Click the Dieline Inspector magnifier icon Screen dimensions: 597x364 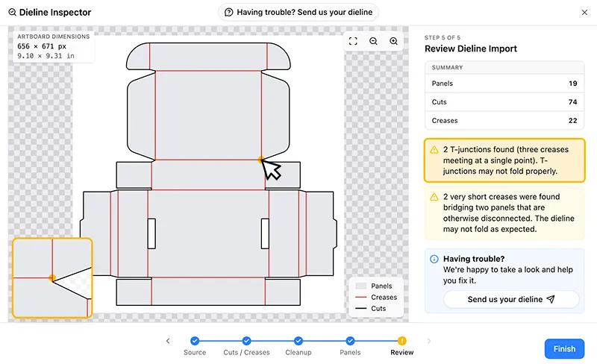(x=12, y=13)
